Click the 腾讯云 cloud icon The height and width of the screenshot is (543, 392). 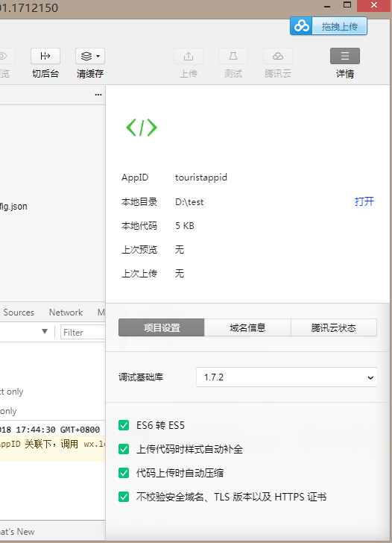(x=278, y=56)
